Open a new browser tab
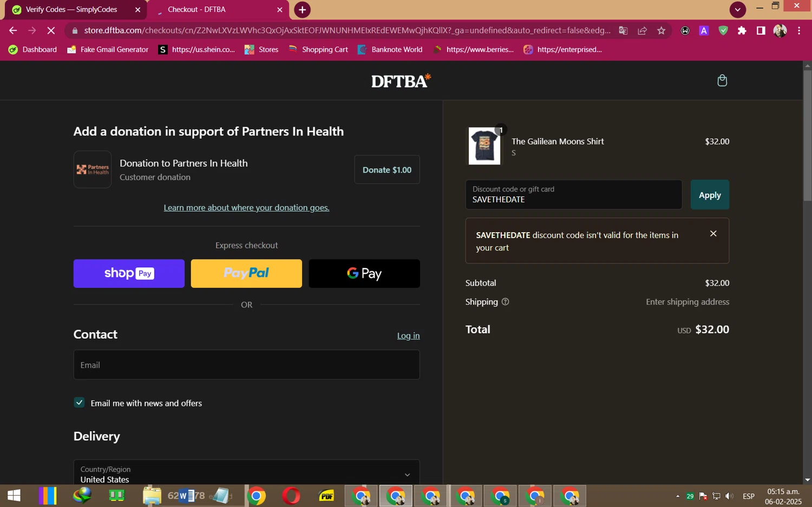 (302, 10)
